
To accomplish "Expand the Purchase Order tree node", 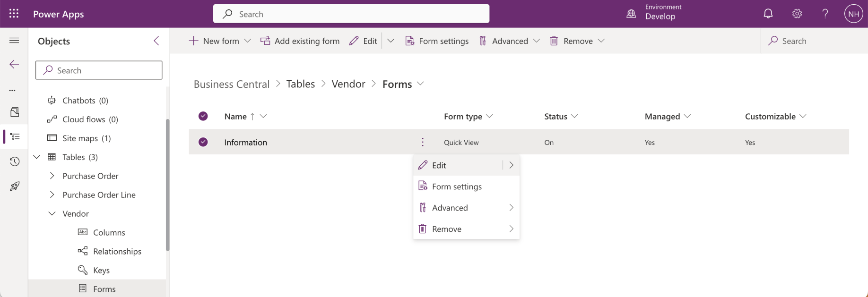I will (52, 176).
